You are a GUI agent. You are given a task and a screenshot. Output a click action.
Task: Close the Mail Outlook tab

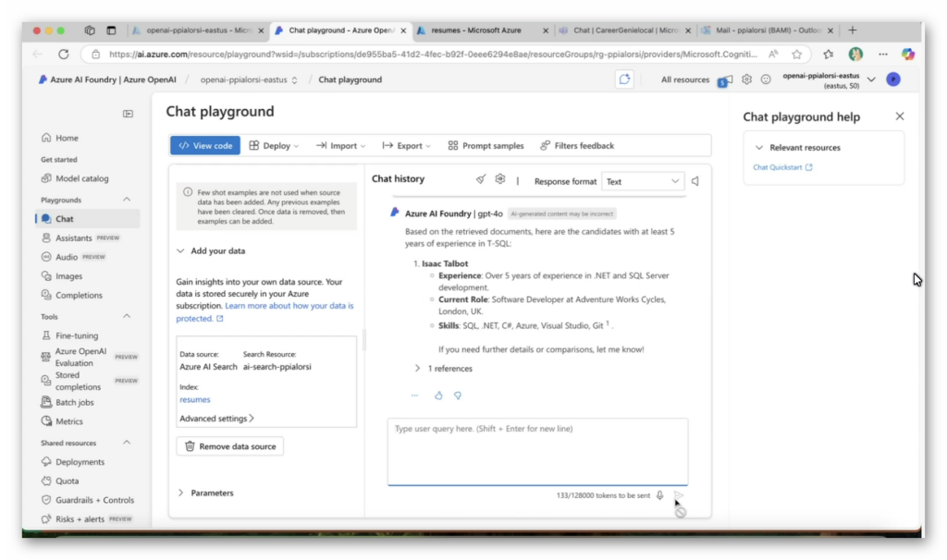point(830,30)
